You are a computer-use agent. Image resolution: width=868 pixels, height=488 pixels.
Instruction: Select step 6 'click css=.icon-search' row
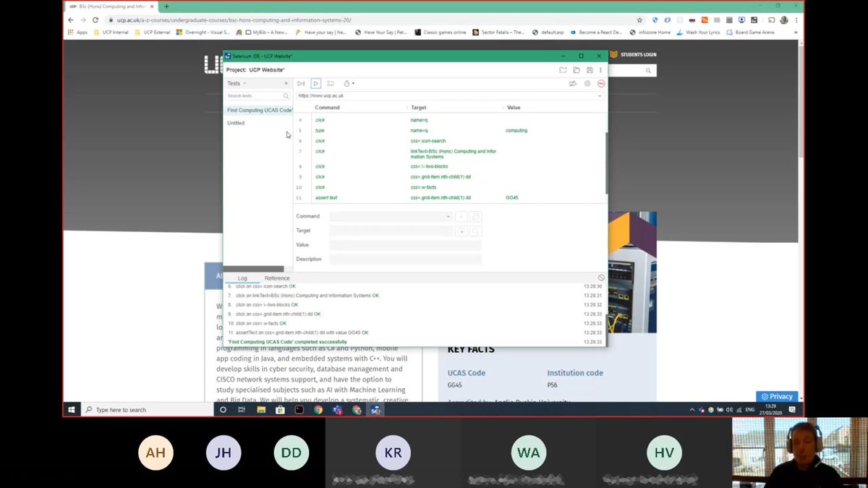click(448, 141)
